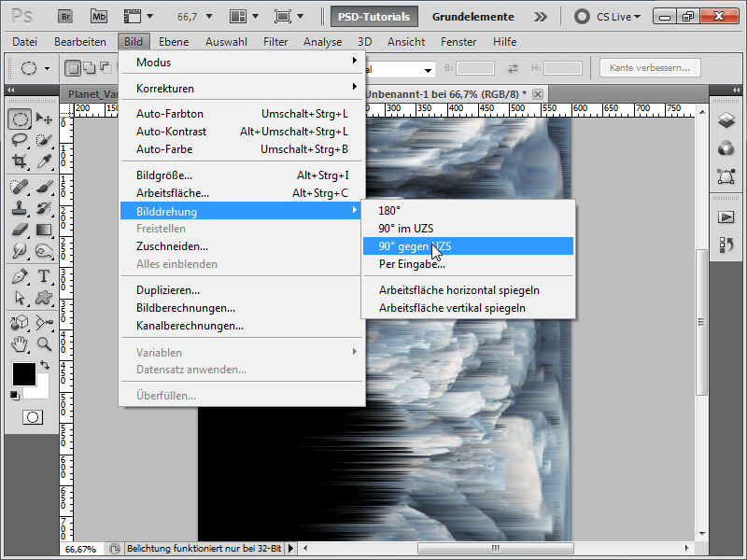Select the Pen tool
Screen dimensions: 747x560
20,276
